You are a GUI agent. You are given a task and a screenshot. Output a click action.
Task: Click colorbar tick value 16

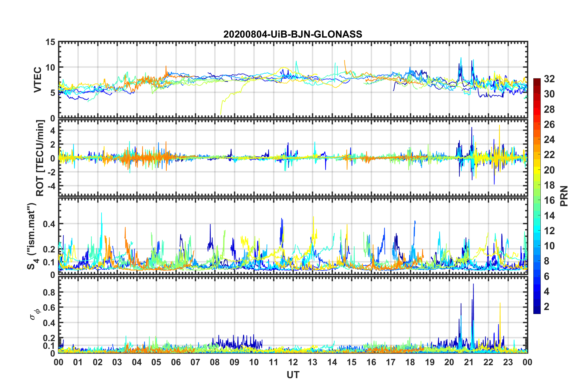click(549, 200)
